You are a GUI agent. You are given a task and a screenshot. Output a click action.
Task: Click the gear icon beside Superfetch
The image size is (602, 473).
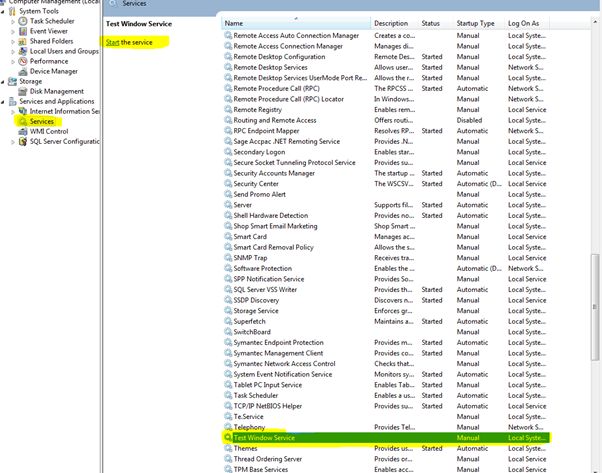[x=228, y=321]
